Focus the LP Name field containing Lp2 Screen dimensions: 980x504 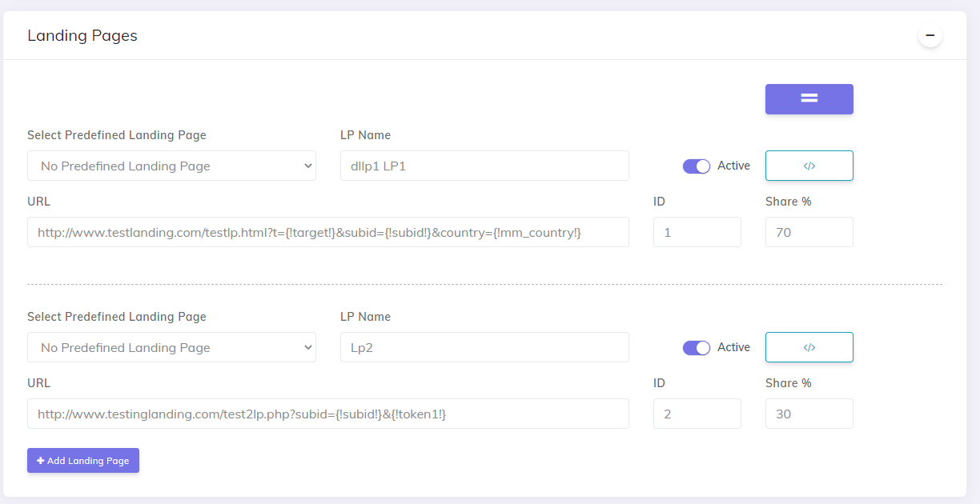point(484,347)
